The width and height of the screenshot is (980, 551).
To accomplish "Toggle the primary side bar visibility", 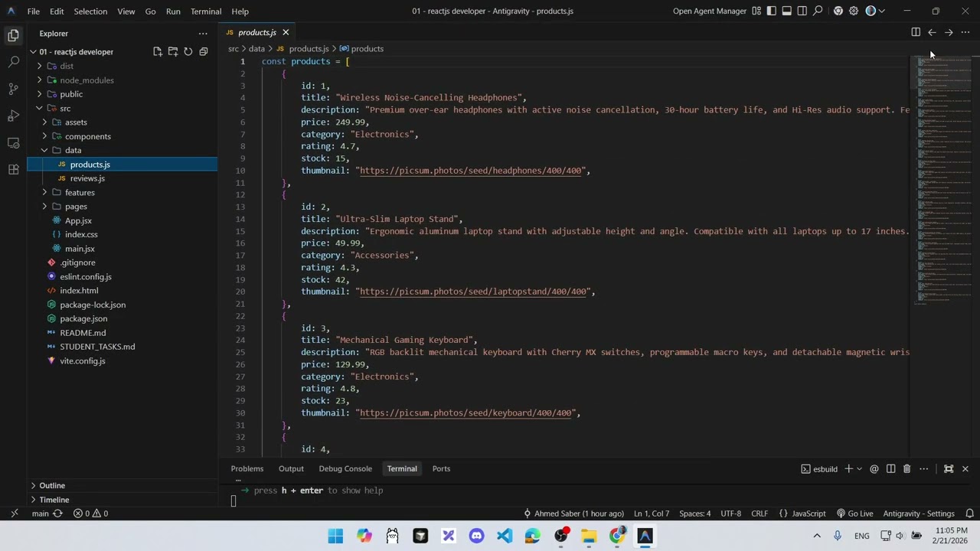I will click(x=772, y=11).
